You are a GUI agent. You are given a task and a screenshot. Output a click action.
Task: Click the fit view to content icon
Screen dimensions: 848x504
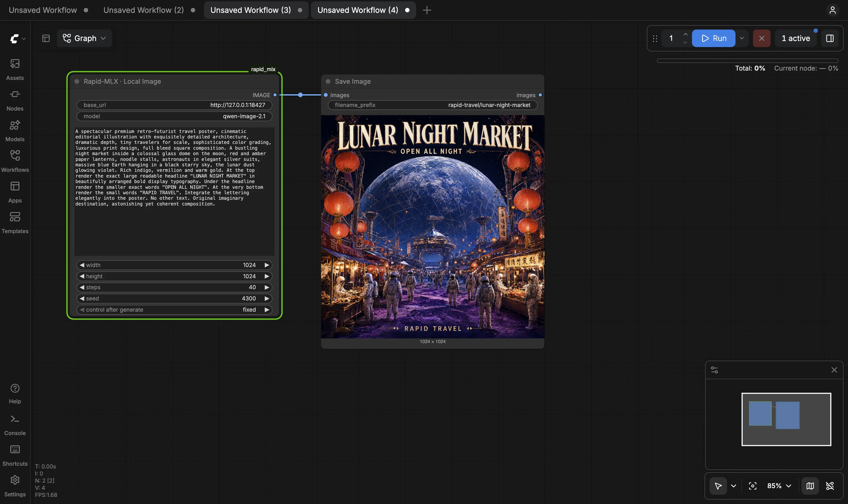click(752, 486)
